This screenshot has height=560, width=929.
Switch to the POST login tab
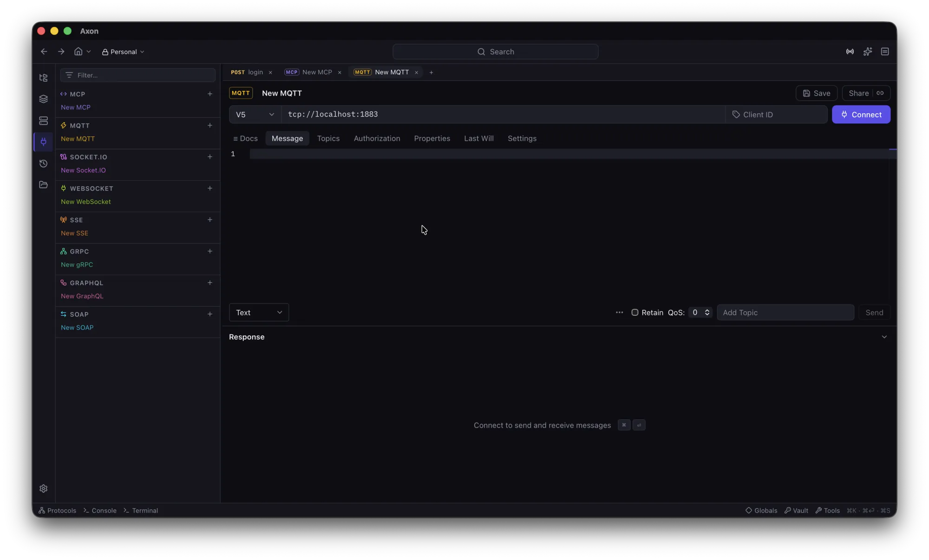click(247, 72)
